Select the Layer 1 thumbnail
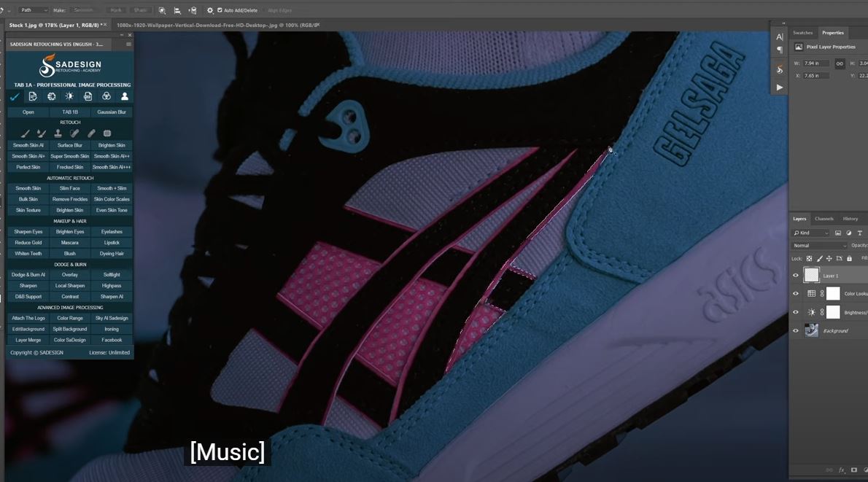 tap(812, 275)
